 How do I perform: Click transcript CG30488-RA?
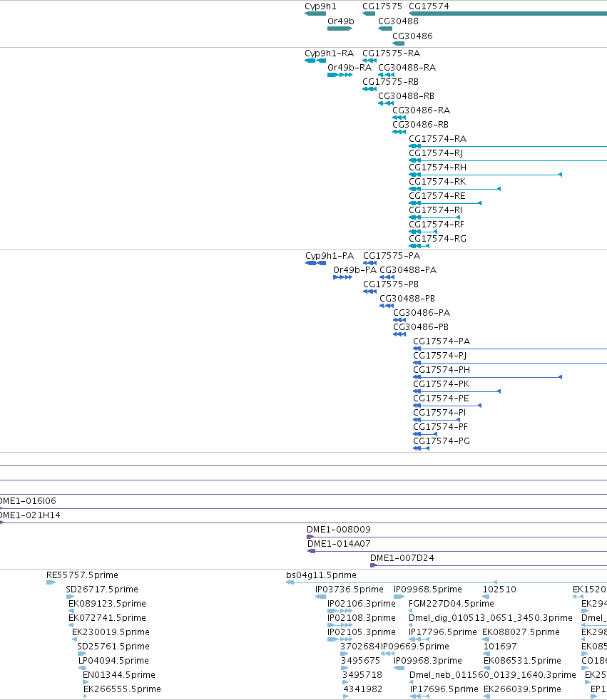click(407, 68)
